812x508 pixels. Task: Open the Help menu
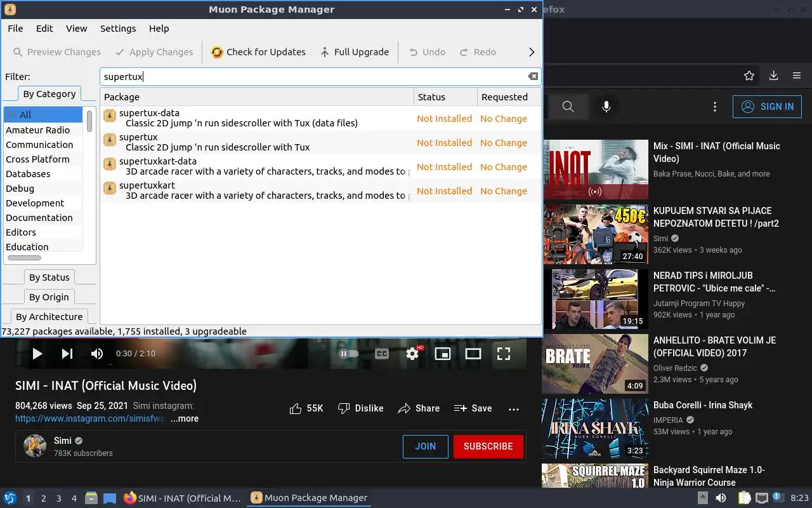click(159, 29)
